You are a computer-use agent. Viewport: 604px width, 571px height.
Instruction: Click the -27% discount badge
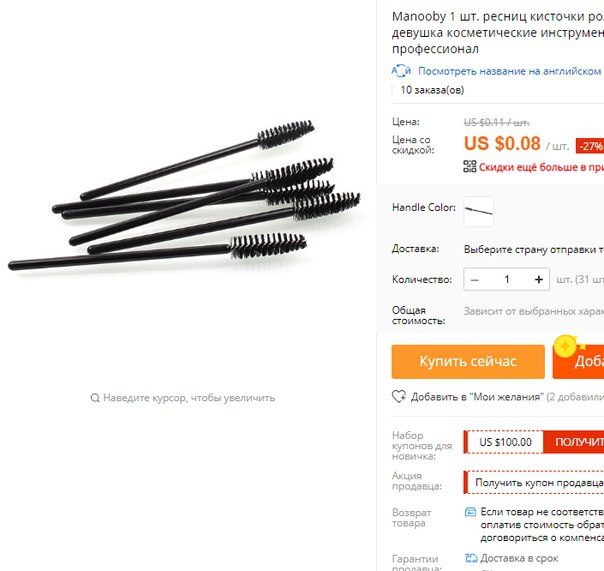pyautogui.click(x=590, y=146)
